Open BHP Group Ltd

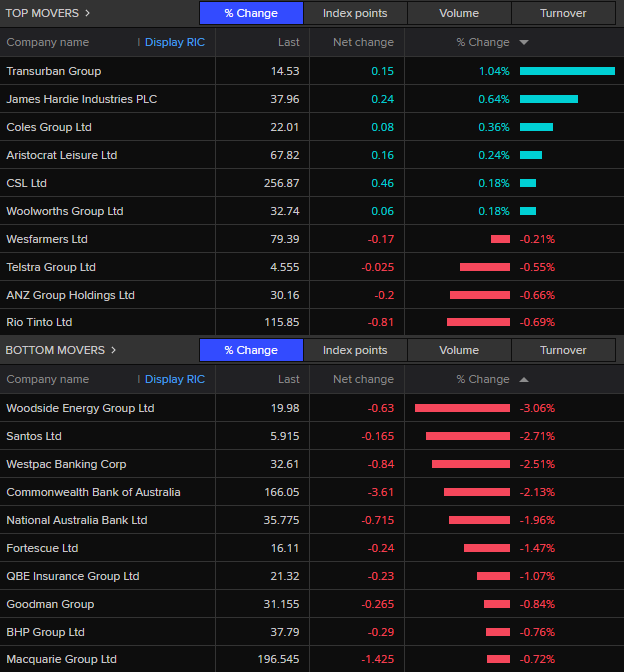45,632
